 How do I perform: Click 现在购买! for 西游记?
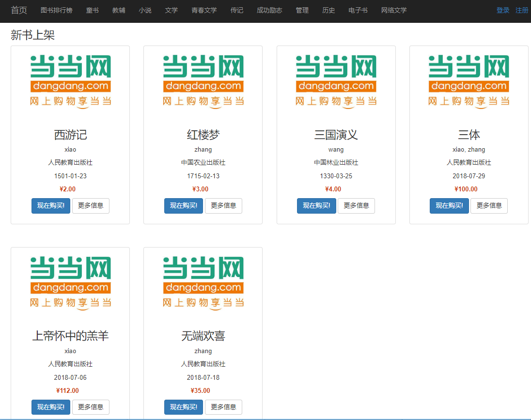click(x=51, y=205)
